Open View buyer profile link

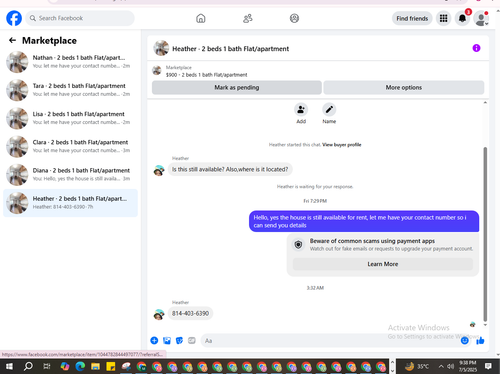coord(342,145)
